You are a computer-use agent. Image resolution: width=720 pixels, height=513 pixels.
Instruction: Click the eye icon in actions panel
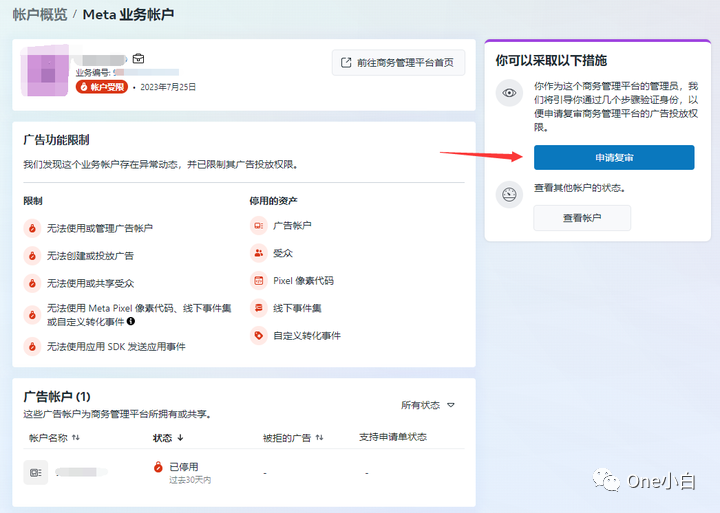coord(509,93)
